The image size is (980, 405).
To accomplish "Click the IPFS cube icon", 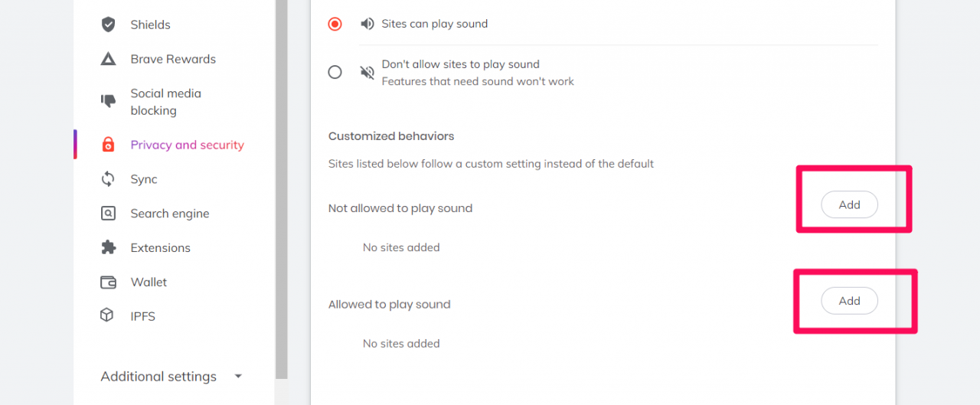I will tap(107, 316).
